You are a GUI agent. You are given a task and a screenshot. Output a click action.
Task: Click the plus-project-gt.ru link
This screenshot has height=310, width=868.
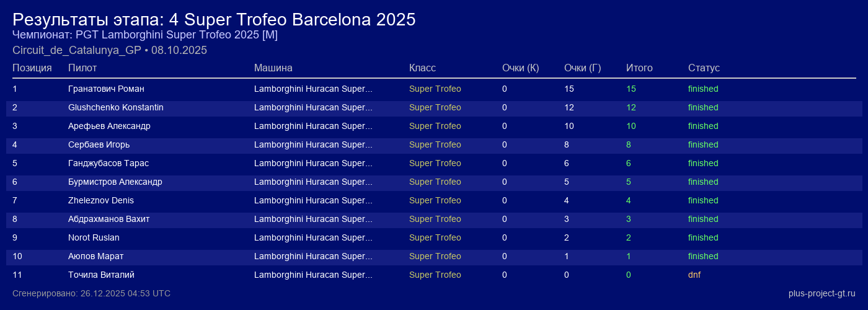(821, 293)
